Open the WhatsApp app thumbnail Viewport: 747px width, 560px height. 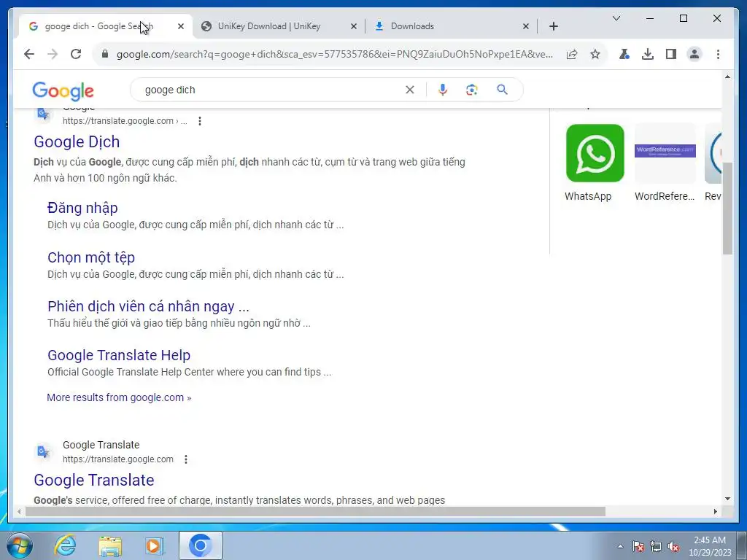point(595,153)
